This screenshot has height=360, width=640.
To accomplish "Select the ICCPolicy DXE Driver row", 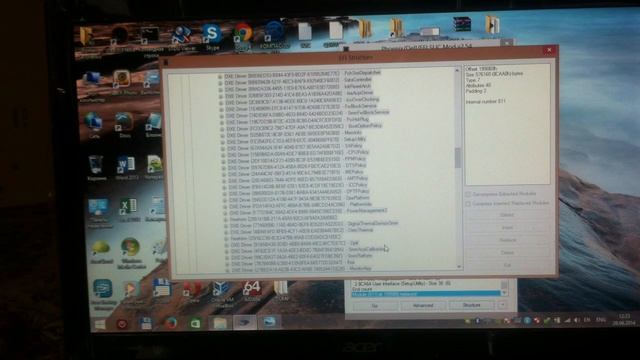I will 298,186.
